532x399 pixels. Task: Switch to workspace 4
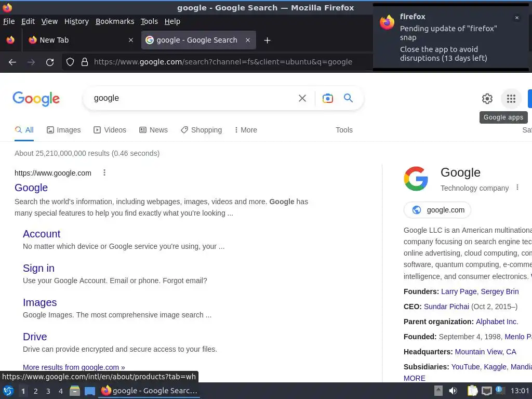[60, 391]
